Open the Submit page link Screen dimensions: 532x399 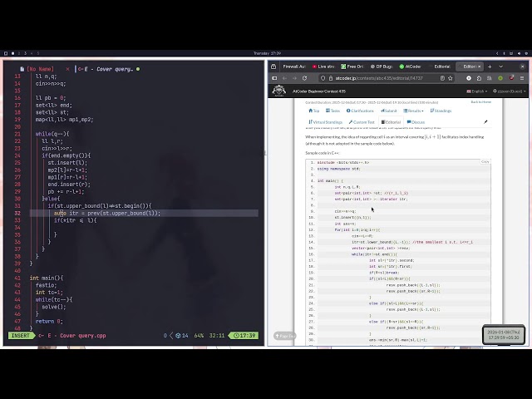(x=388, y=111)
